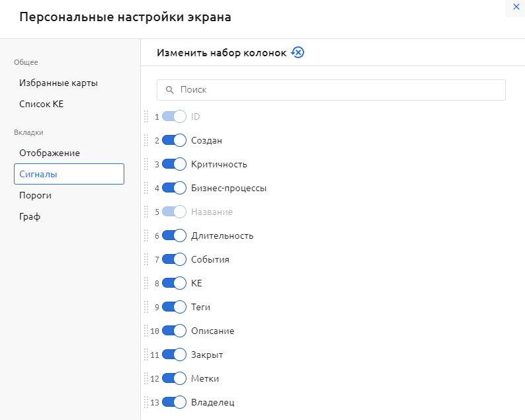Disable the Создан column toggle
The image size is (525, 420).
coord(174,140)
